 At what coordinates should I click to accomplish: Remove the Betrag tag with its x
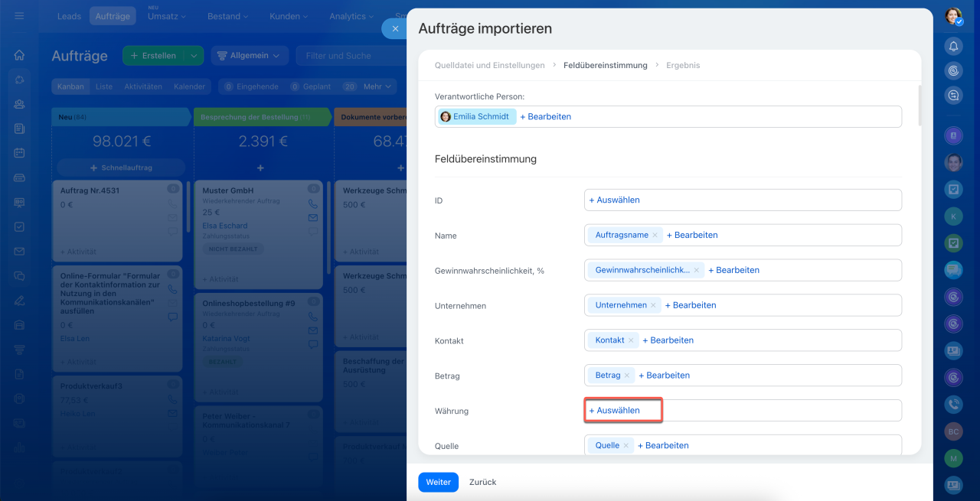[x=627, y=376]
